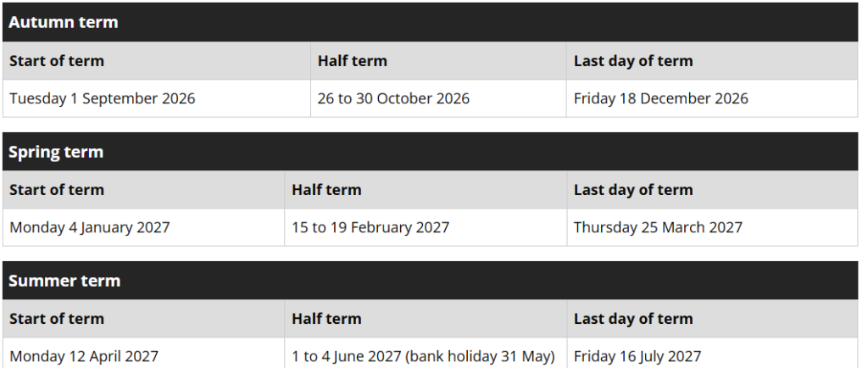This screenshot has width=868, height=368.
Task: Select the 26 to 30 October 2026 cell
Action: (438, 98)
